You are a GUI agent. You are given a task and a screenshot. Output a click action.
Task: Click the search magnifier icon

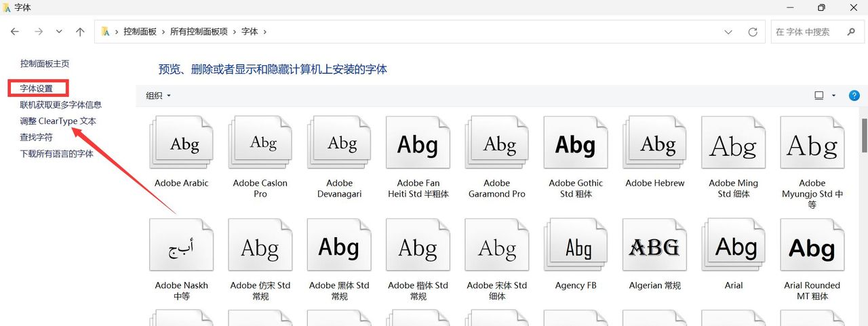click(851, 32)
